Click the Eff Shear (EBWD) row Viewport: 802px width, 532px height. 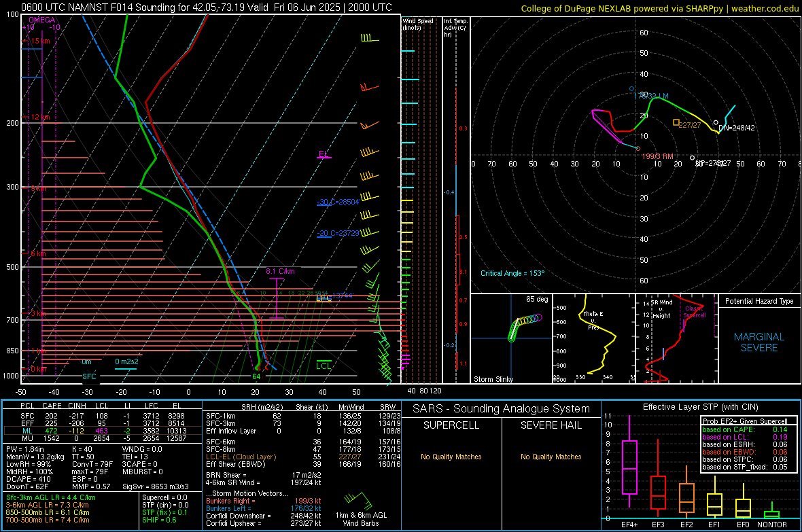304,465
